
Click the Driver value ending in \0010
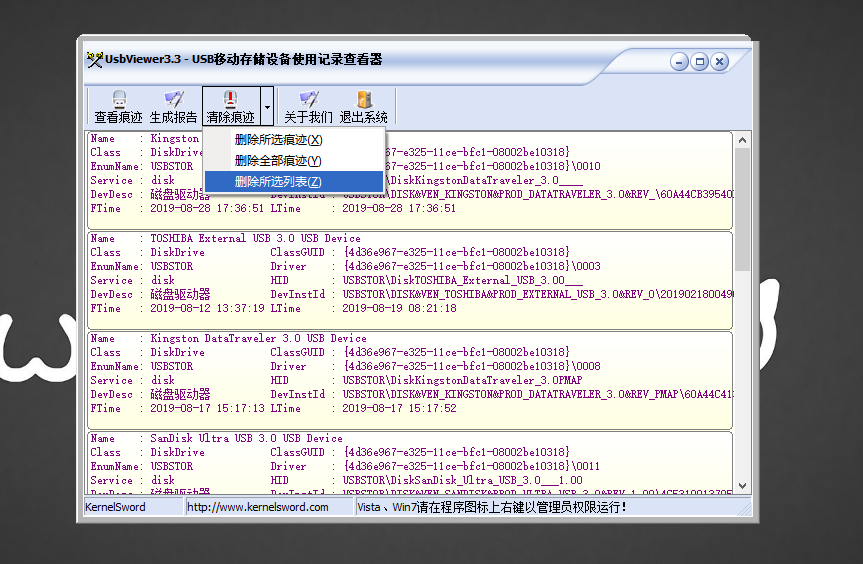coord(493,166)
